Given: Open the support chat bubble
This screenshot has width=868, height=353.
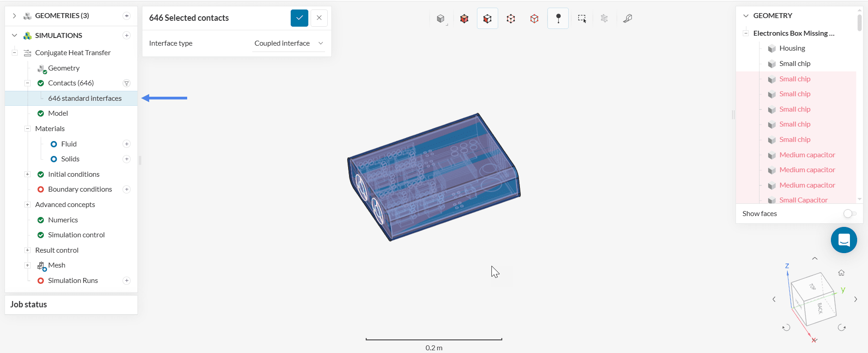Looking at the screenshot, I should tap(844, 240).
